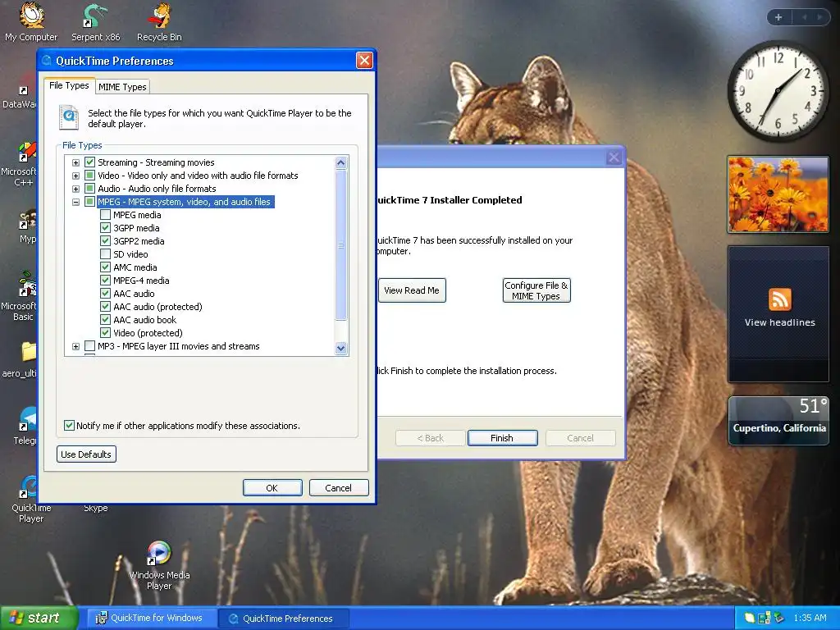
Task: Expand the Video file formats node
Action: (75, 176)
